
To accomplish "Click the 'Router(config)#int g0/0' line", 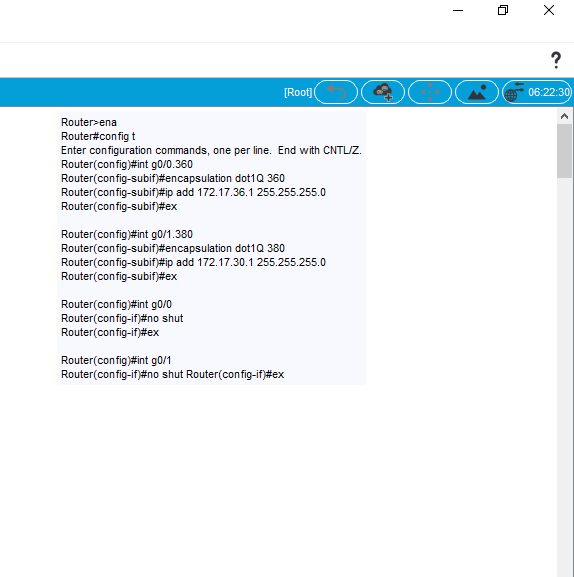I will click(x=116, y=304).
